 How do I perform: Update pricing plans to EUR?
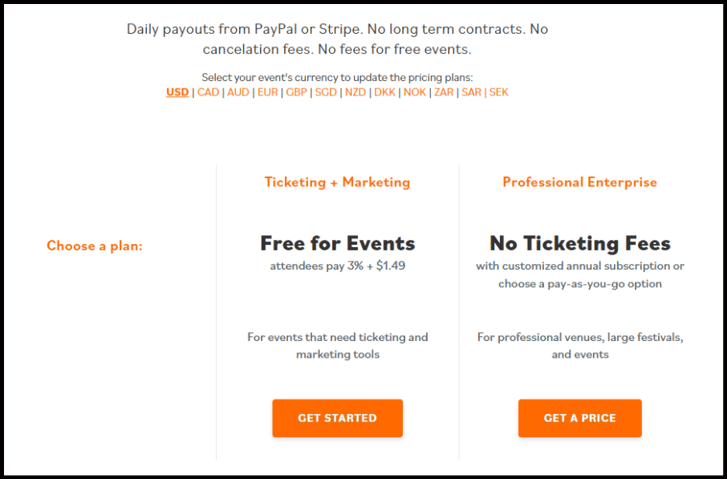coord(267,92)
